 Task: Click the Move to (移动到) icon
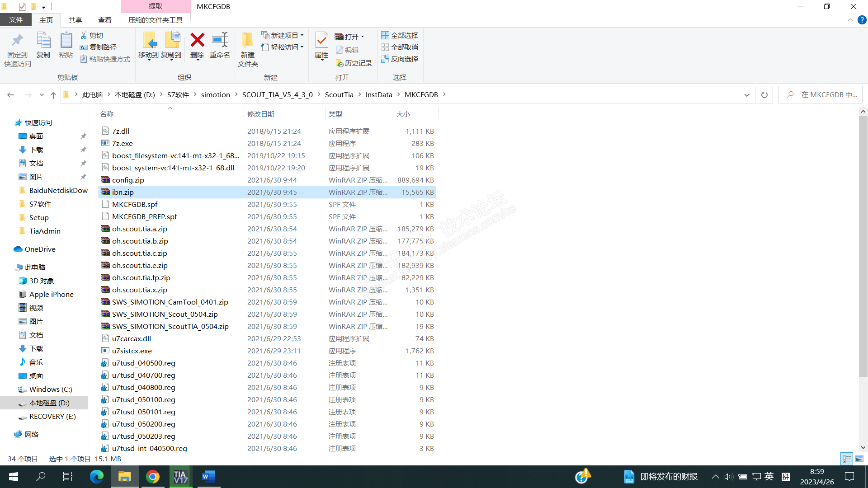[x=149, y=41]
